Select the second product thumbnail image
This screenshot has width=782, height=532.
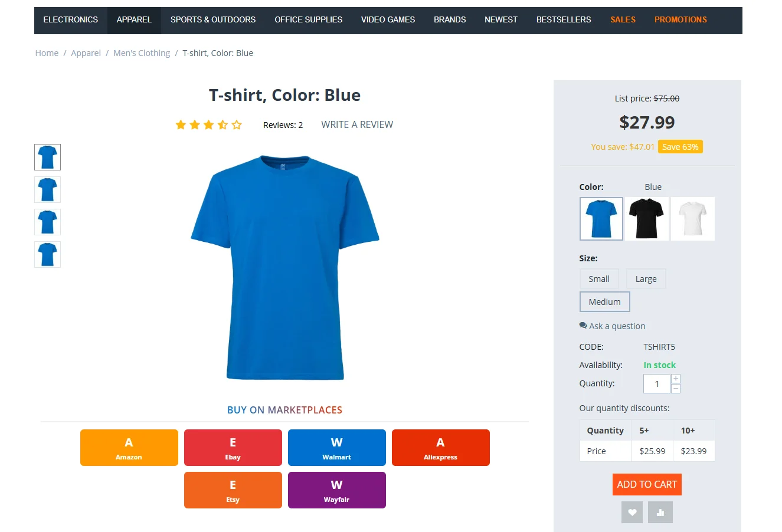tap(47, 190)
